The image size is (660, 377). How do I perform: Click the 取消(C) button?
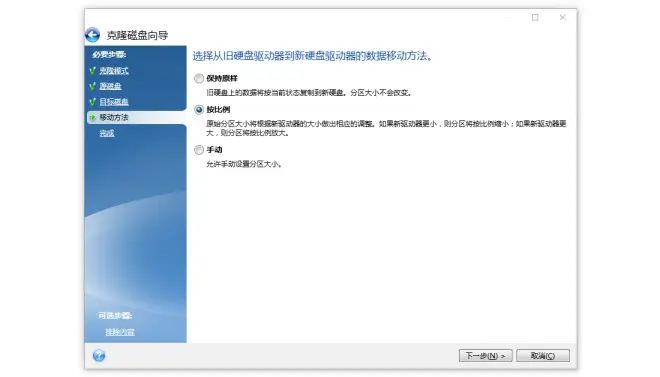tap(543, 356)
